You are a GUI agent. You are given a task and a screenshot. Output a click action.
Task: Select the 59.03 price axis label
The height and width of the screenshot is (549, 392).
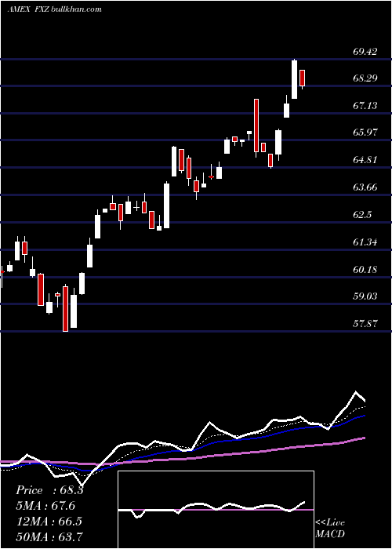365,296
